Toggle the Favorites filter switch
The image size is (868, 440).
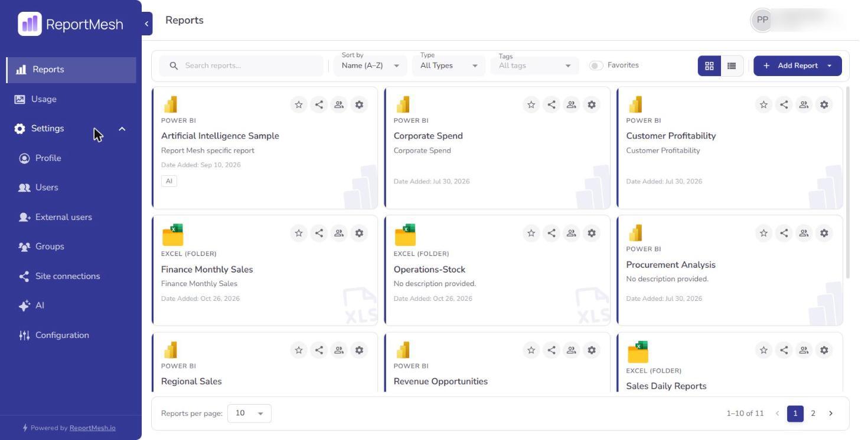(x=596, y=65)
